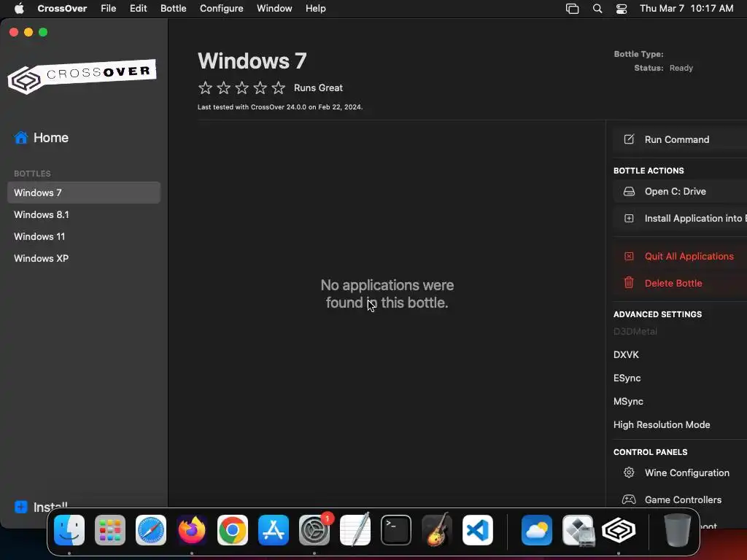The image size is (747, 560).
Task: Open the Bottle menu
Action: tap(174, 8)
